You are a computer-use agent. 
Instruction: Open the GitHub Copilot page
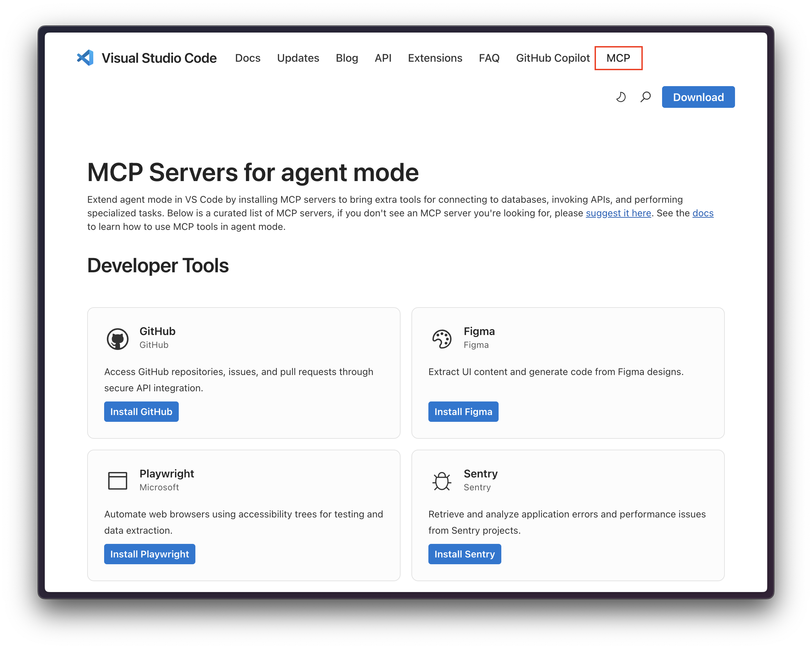coord(552,58)
